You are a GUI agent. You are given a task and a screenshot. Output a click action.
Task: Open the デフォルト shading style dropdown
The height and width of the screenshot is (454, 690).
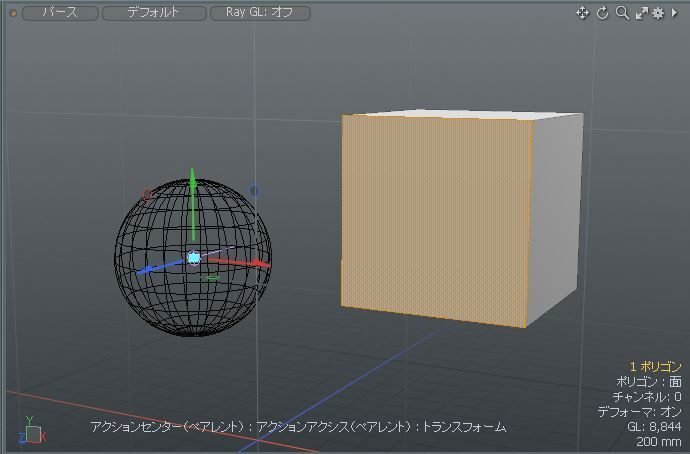tap(154, 13)
